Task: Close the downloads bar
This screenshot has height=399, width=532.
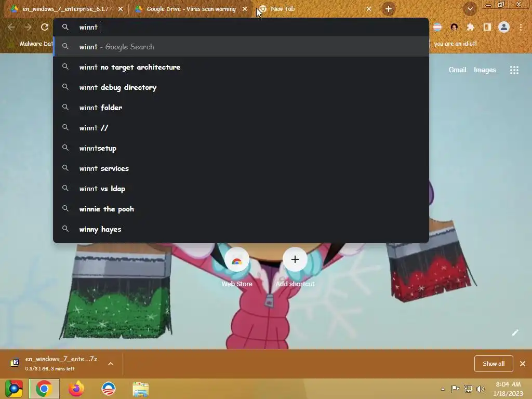Action: (523, 363)
